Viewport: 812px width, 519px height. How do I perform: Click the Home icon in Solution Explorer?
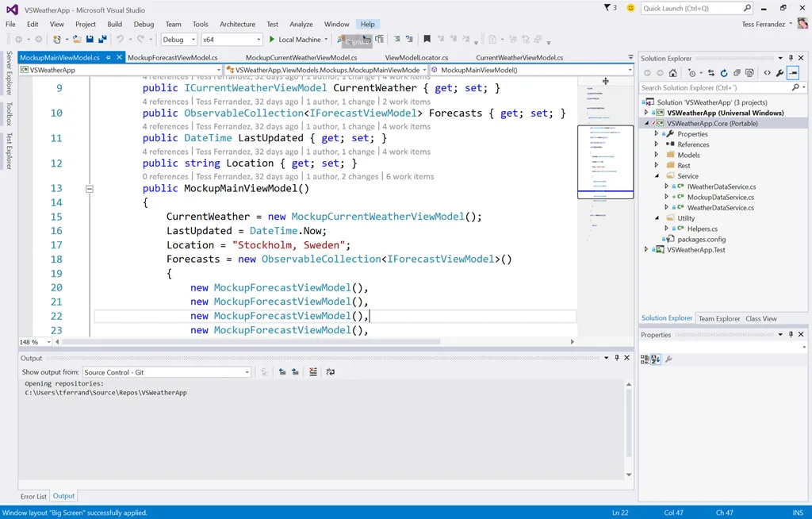[672, 72]
